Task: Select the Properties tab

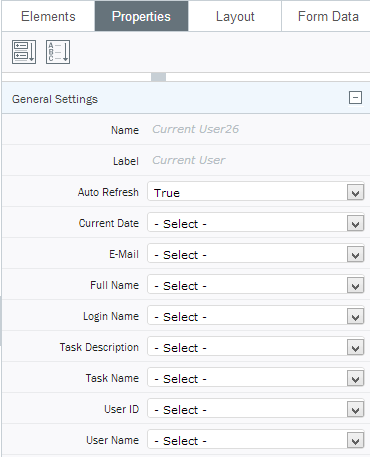Action: tap(141, 16)
